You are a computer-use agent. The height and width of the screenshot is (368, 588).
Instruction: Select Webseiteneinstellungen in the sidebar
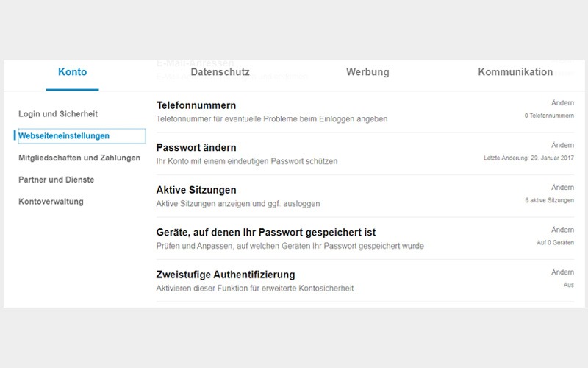pyautogui.click(x=64, y=136)
